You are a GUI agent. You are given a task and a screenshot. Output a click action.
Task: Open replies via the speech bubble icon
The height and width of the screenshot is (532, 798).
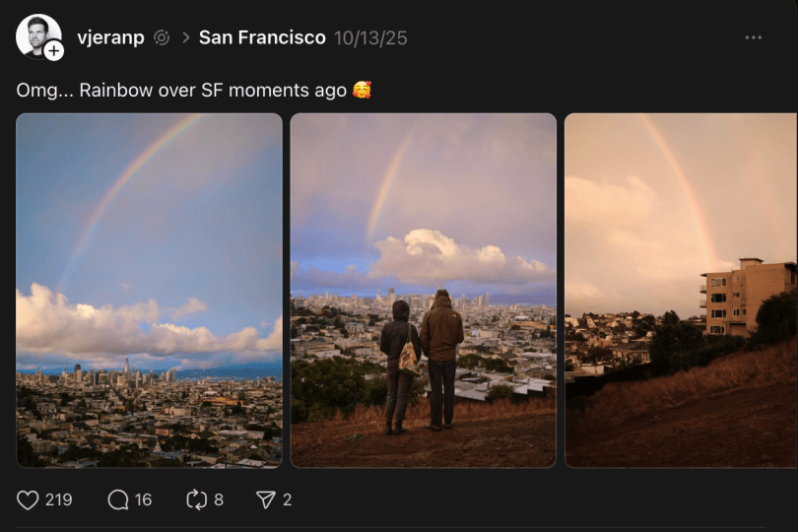click(x=118, y=499)
